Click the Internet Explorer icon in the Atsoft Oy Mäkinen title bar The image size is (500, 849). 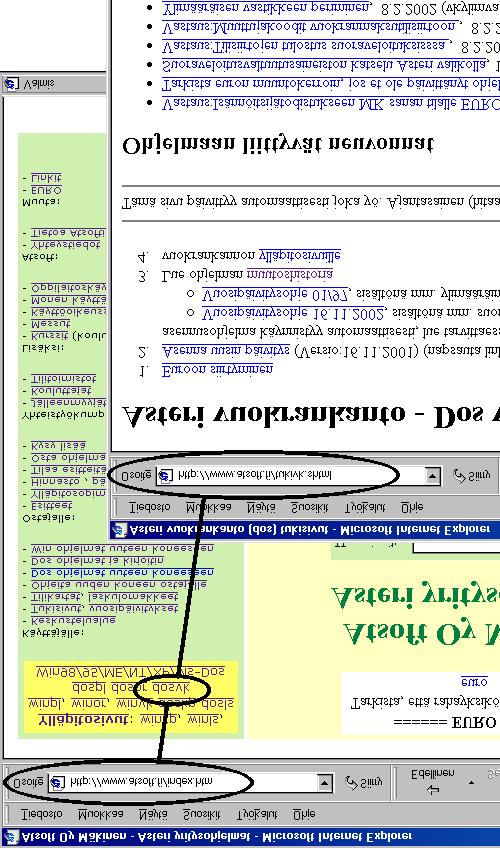pos(11,837)
